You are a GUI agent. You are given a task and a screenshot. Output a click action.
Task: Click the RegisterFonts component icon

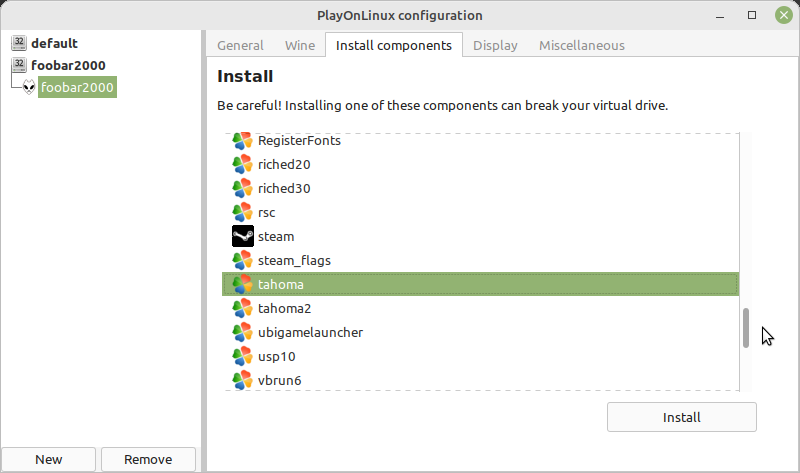pyautogui.click(x=243, y=141)
